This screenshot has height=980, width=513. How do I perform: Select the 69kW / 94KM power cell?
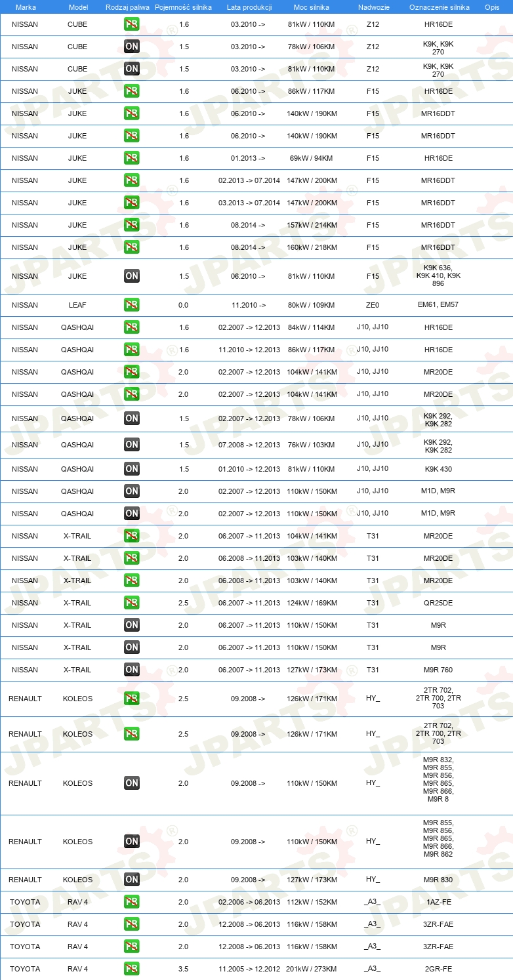point(312,158)
